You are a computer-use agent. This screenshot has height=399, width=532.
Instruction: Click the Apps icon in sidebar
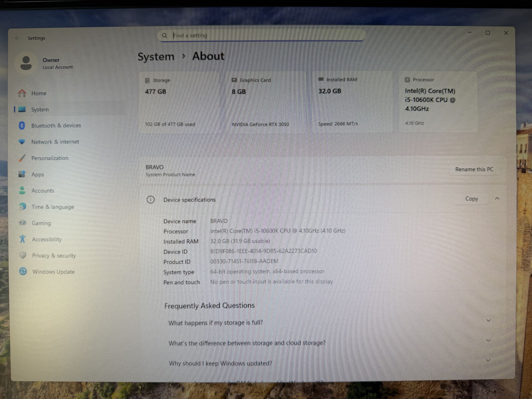click(22, 174)
